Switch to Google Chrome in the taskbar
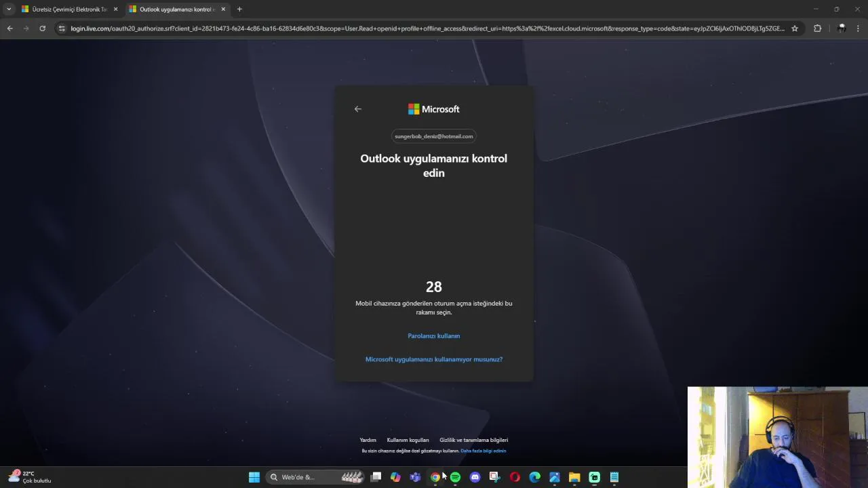868x488 pixels. tap(435, 477)
